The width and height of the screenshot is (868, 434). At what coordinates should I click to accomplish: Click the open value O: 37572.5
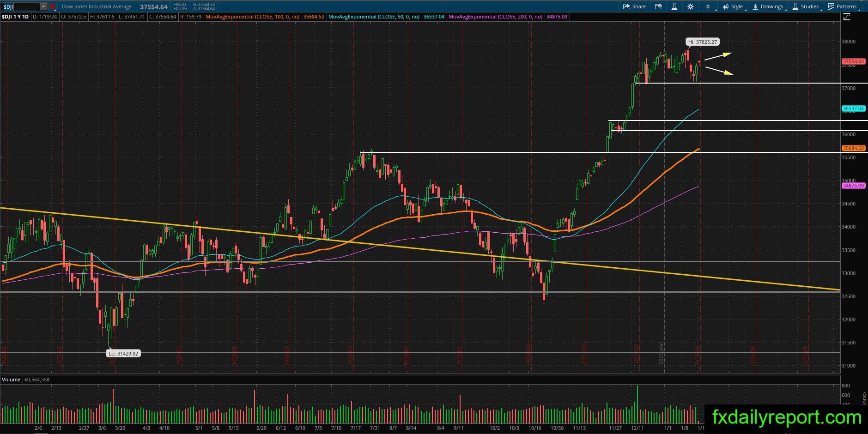(73, 17)
